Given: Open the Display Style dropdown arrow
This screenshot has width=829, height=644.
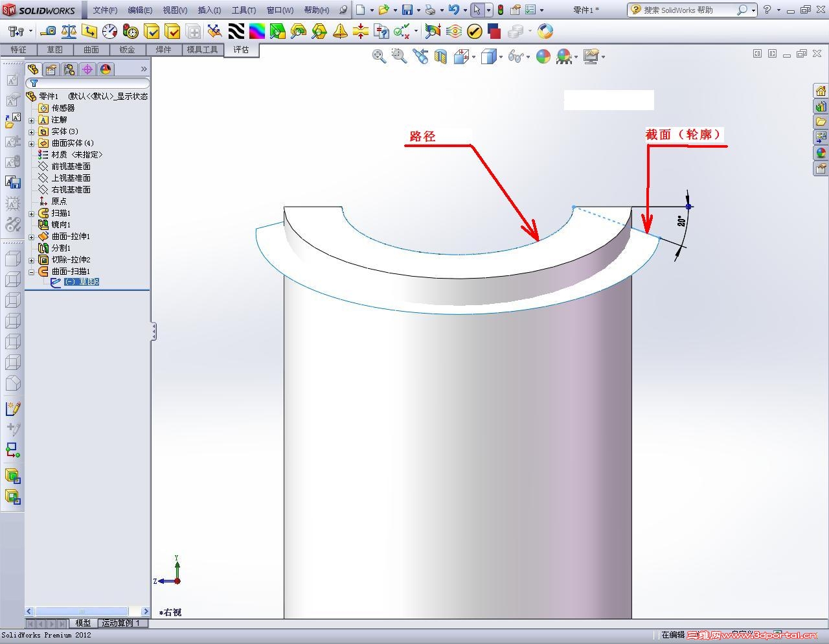Looking at the screenshot, I should click(x=501, y=57).
